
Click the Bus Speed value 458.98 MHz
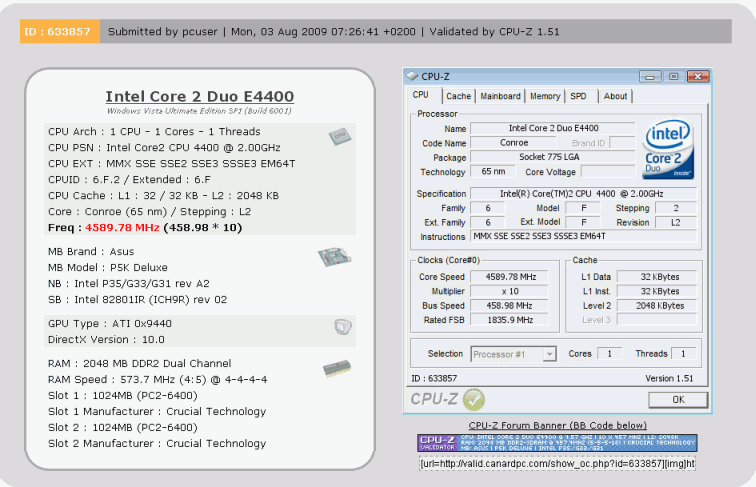point(510,306)
